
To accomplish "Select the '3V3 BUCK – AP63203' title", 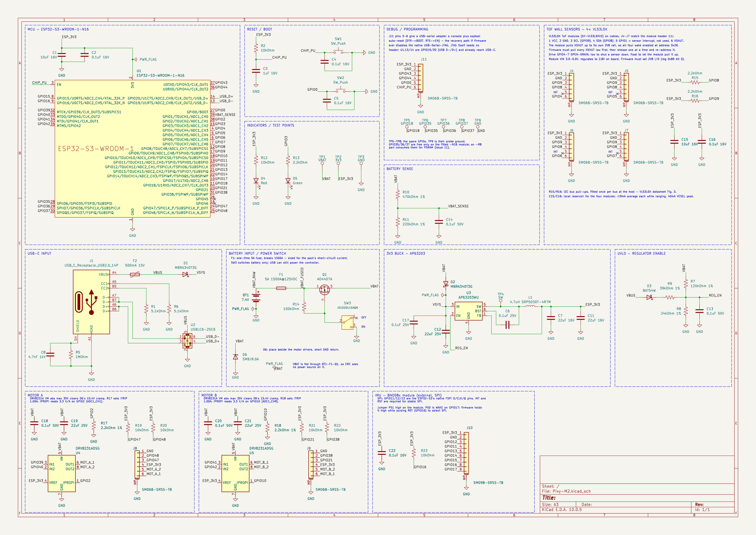I will coord(406,253).
